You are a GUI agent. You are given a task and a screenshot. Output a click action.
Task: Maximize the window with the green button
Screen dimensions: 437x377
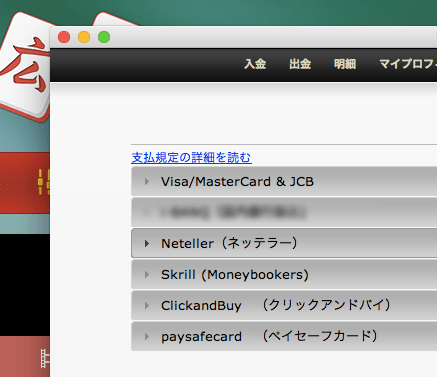click(x=104, y=37)
